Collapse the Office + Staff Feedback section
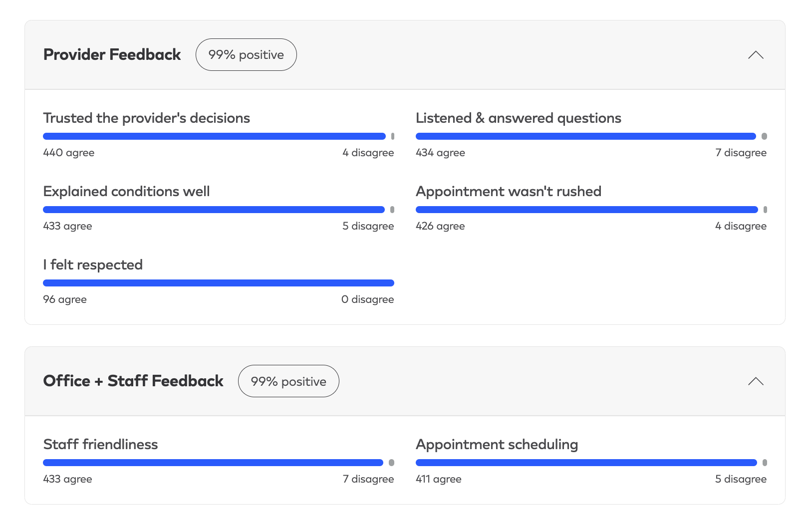 756,381
